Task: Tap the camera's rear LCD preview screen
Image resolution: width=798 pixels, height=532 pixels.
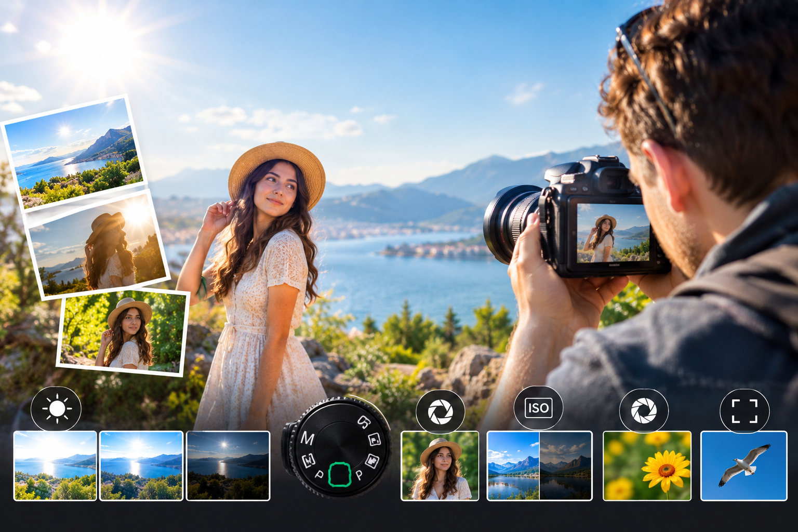Action: [613, 233]
